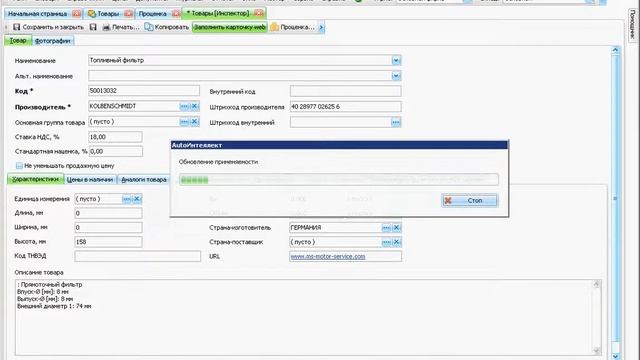Screen dimensions: 640x360
Task: Click the standalone save floppy icon
Action: pyautogui.click(x=93, y=27)
